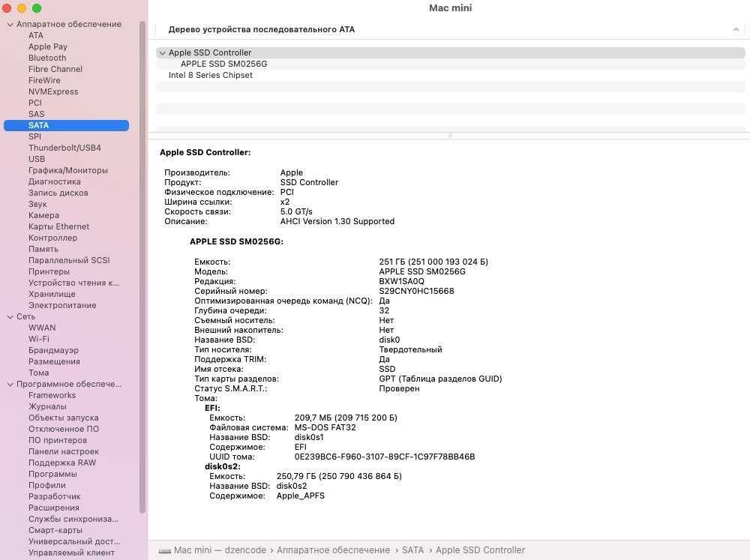750x560 pixels.
Task: Open Карты Ethernet sidebar entry
Action: 58,226
